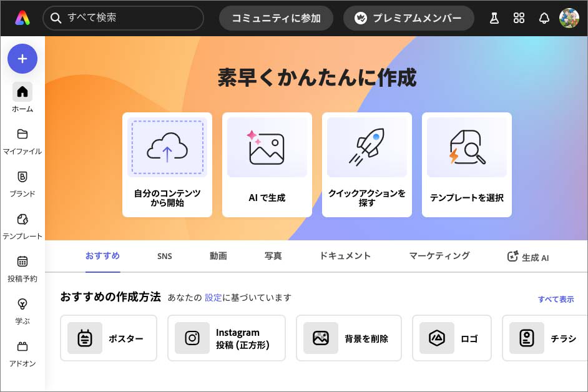
Task: Select the ホーム icon in the sidebar
Action: [22, 92]
